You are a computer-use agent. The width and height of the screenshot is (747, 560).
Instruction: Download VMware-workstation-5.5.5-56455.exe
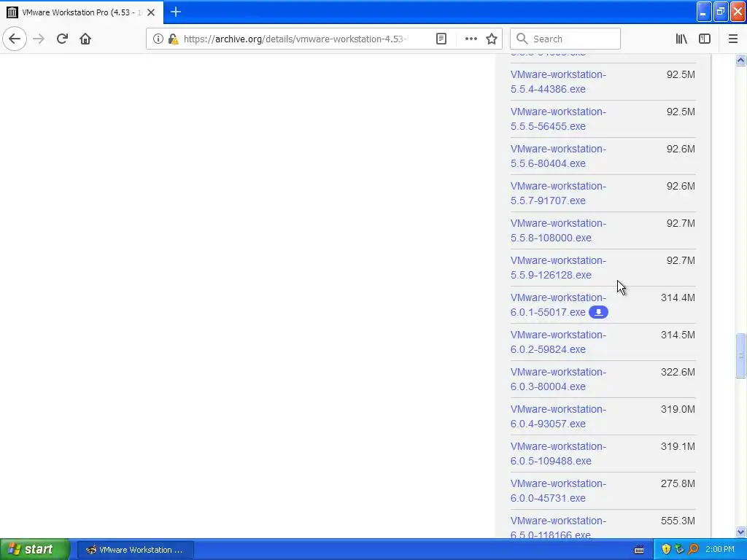pos(558,119)
